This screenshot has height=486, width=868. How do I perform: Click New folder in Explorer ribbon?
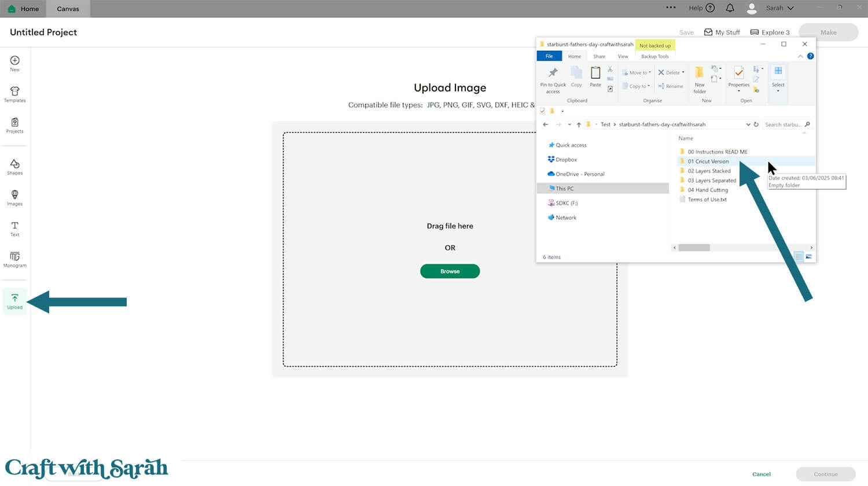click(700, 80)
